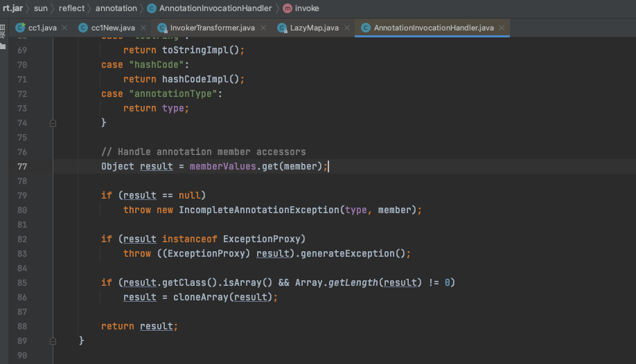This screenshot has width=636, height=364.
Task: Click the InvokerTransformer.java locked class icon
Action: pyautogui.click(x=162, y=28)
